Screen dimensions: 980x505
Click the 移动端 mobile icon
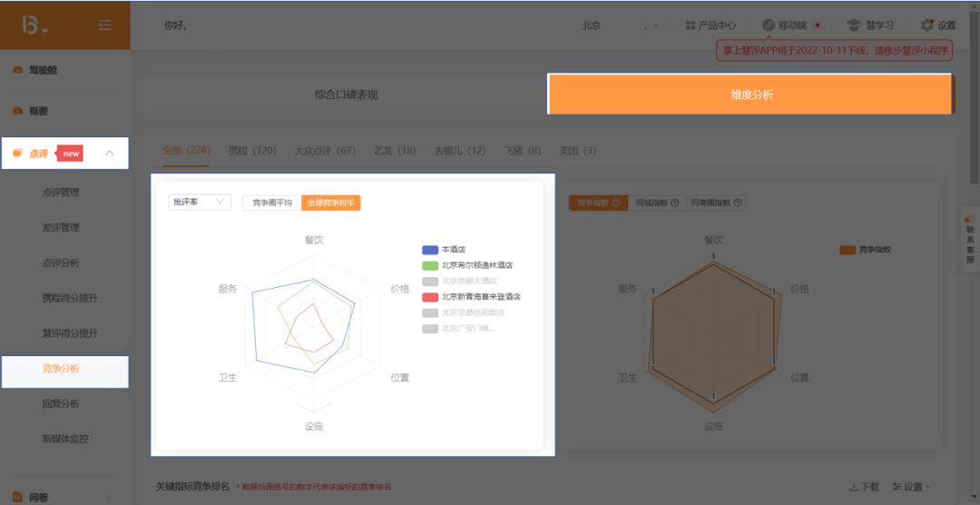point(769,25)
